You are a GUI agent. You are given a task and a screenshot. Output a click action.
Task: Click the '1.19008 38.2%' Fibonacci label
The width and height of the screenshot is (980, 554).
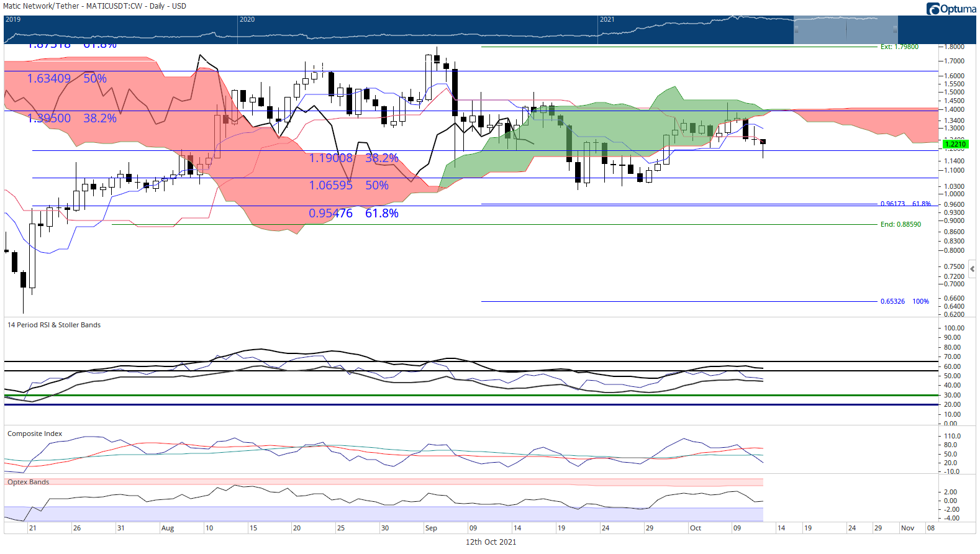pyautogui.click(x=354, y=158)
